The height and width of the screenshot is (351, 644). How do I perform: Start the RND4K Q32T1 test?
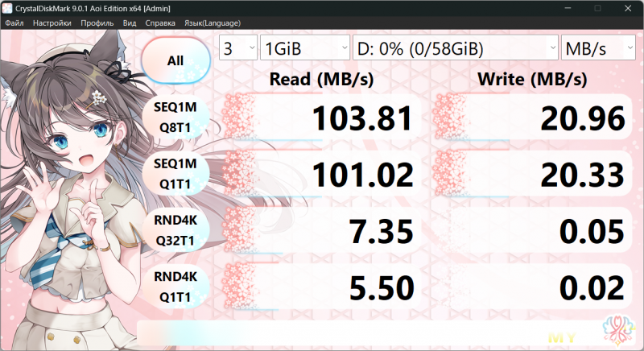click(175, 230)
